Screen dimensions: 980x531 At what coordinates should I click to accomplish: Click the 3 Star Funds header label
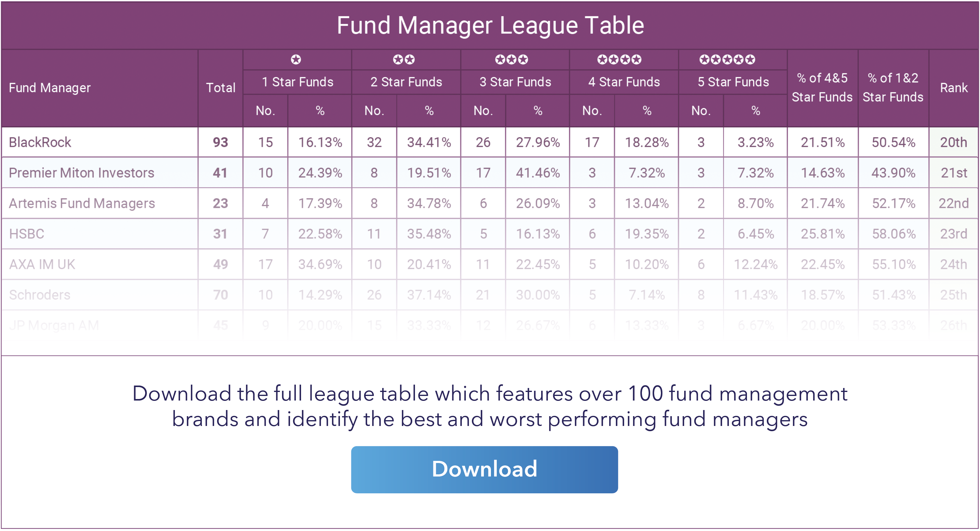pos(515,82)
